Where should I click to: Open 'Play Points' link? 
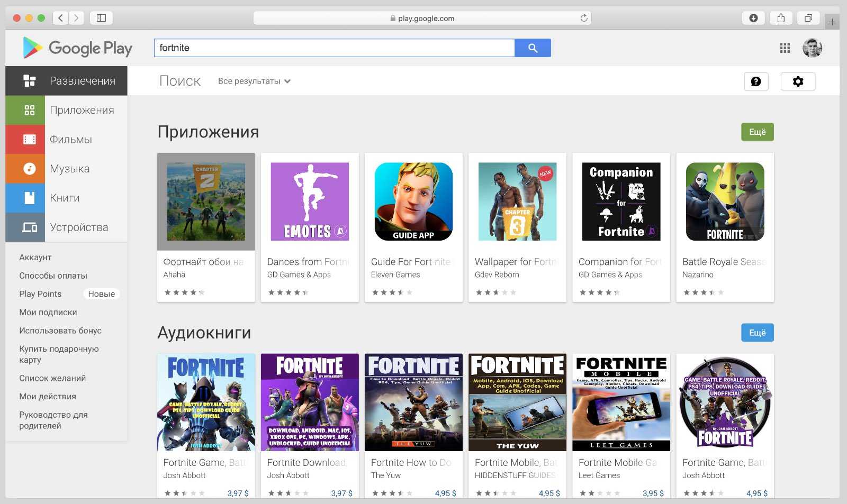pyautogui.click(x=40, y=294)
